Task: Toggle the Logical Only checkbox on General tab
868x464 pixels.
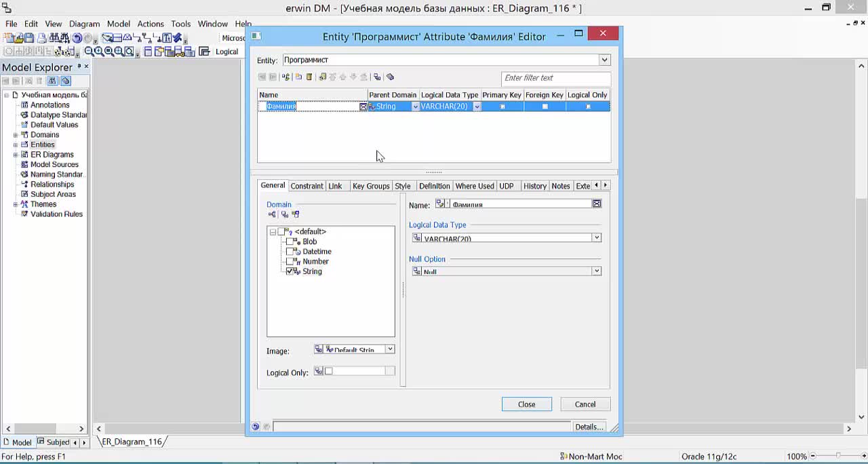Action: point(329,371)
